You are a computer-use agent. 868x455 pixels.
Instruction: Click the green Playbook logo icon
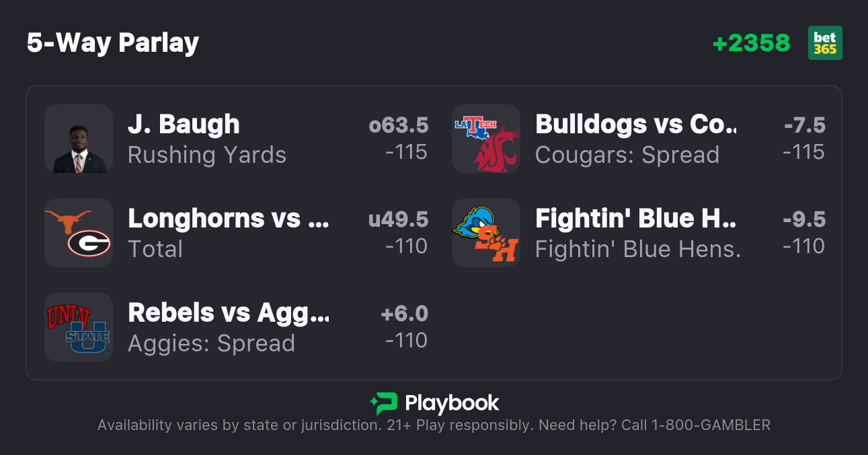[384, 404]
